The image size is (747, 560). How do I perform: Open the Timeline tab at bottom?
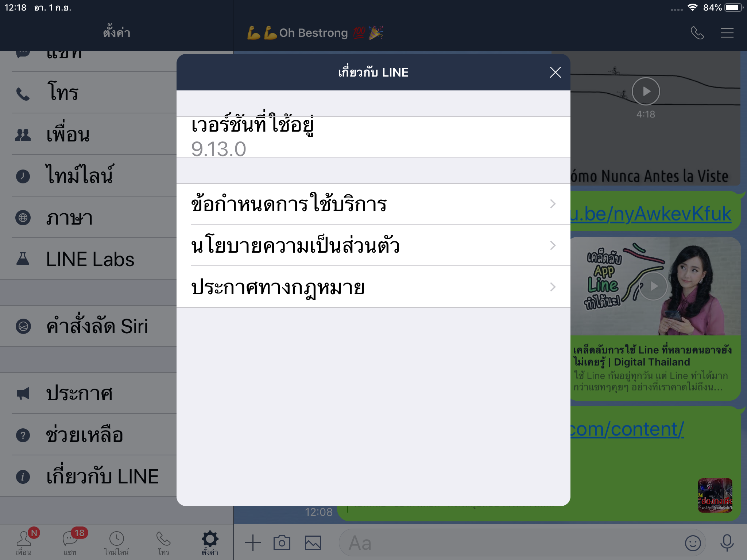pyautogui.click(x=117, y=542)
